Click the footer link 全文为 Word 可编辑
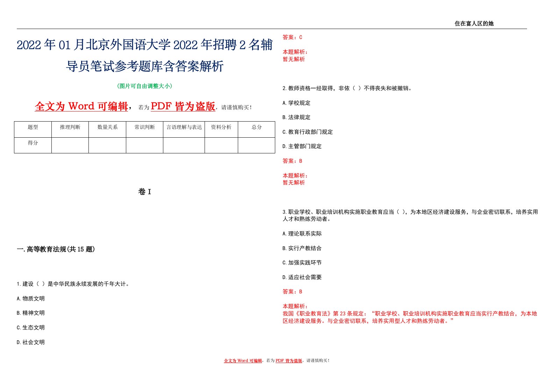 coord(243,361)
